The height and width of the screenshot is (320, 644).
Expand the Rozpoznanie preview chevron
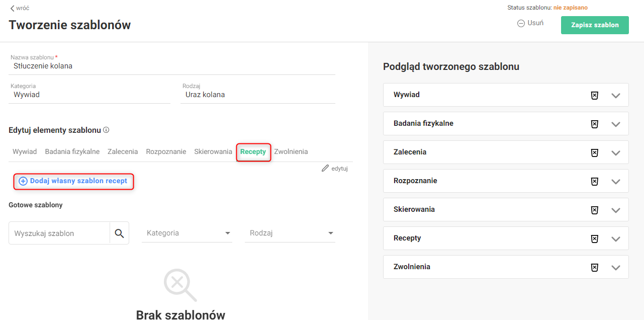point(616,181)
